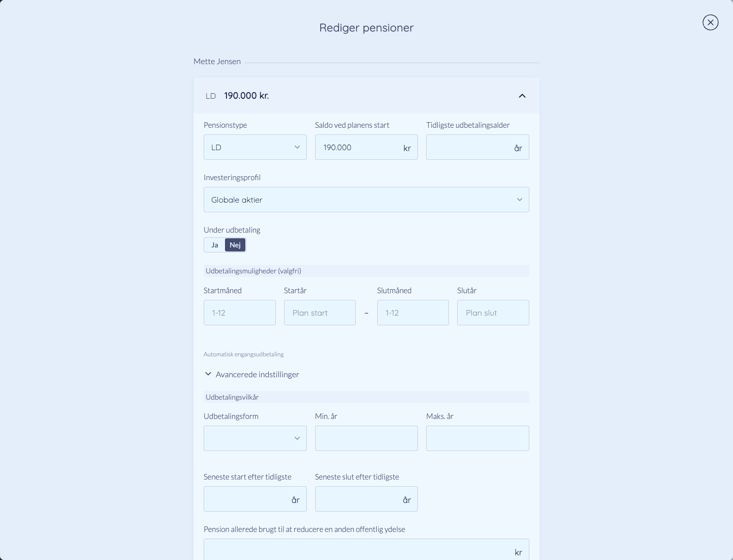Click the Udbetalingsmuligheder (valgfri) heading
The image size is (733, 560).
click(253, 271)
